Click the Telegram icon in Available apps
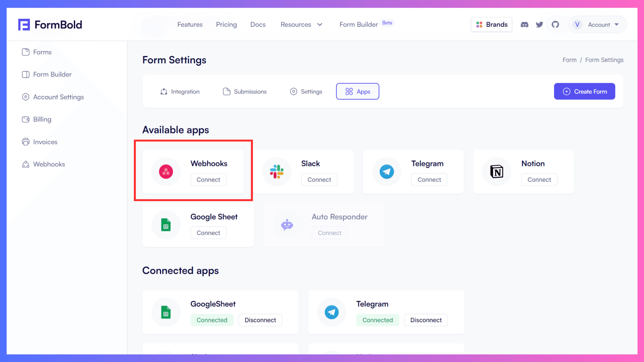The height and width of the screenshot is (362, 644). coord(386,172)
